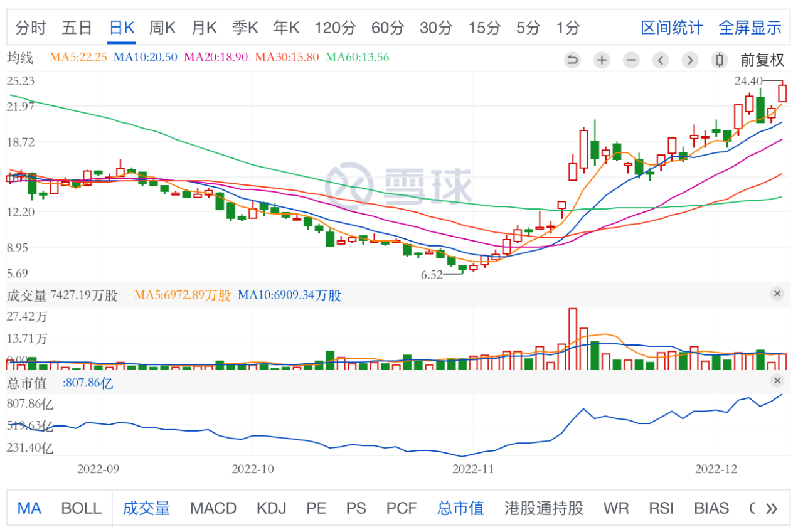Enable the MACD indicator
This screenshot has width=803, height=532.
pos(213,508)
